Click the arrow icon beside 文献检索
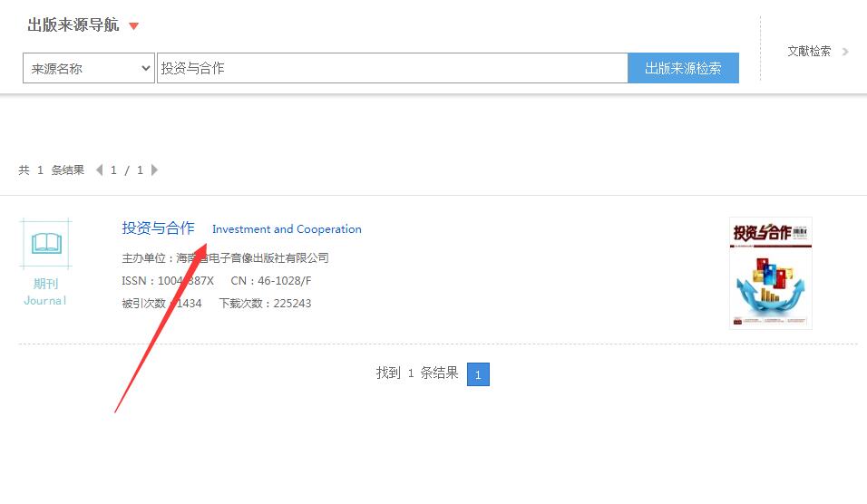The image size is (867, 504). point(845,52)
